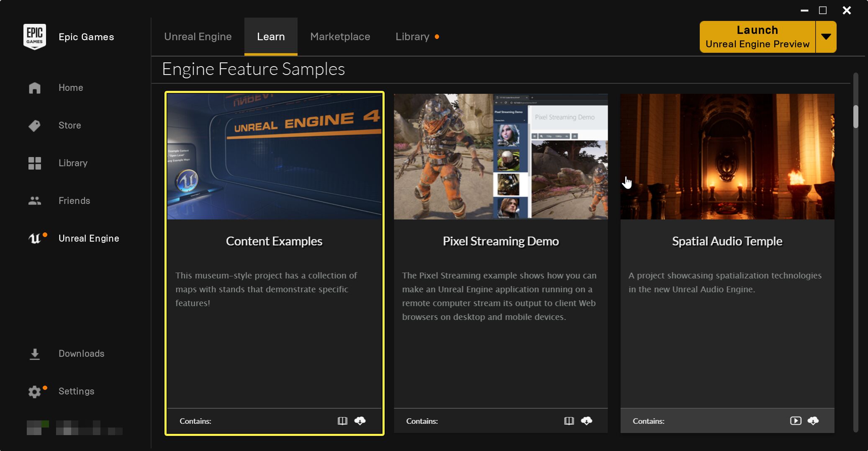
Task: Select Unreal Engine in the sidebar
Action: click(x=89, y=238)
